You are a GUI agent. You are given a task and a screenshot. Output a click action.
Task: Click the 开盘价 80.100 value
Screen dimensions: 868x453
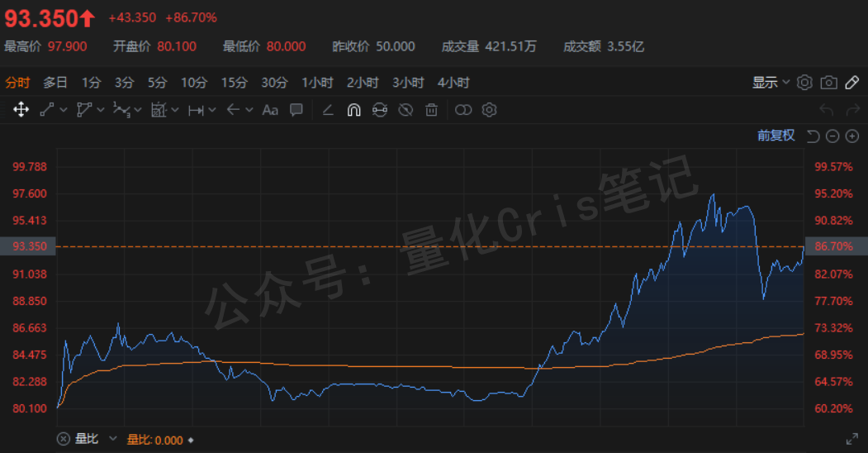tap(177, 46)
